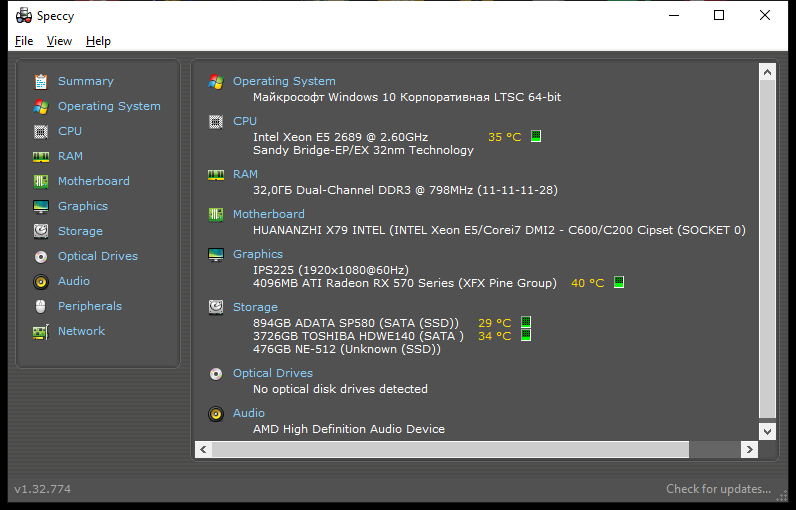The image size is (796, 510).
Task: Click the Motherboard heading link in summary
Action: click(x=269, y=214)
